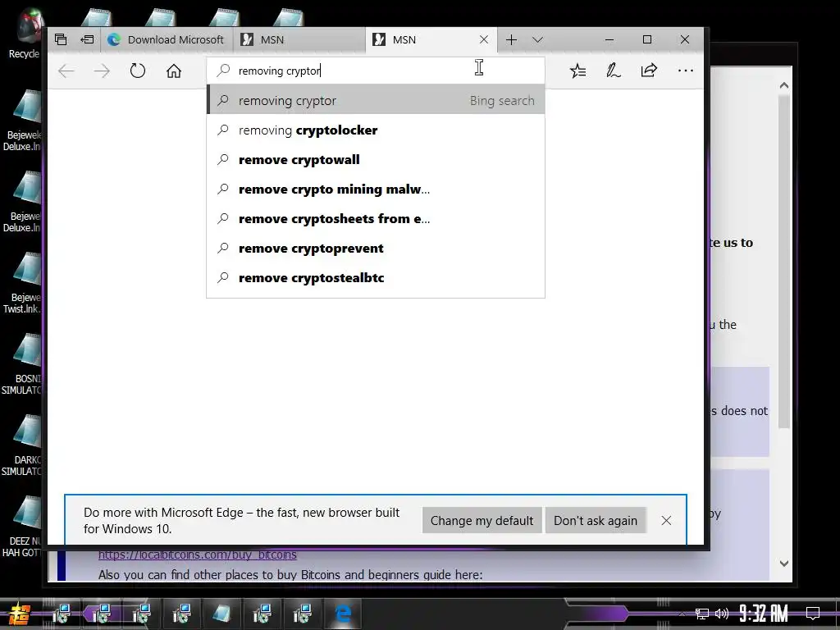Click the Share this page icon
The height and width of the screenshot is (630, 840).
click(649, 71)
